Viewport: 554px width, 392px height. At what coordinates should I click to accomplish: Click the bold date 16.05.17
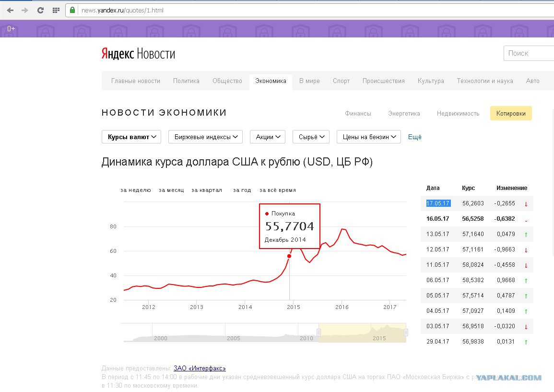[438, 219]
